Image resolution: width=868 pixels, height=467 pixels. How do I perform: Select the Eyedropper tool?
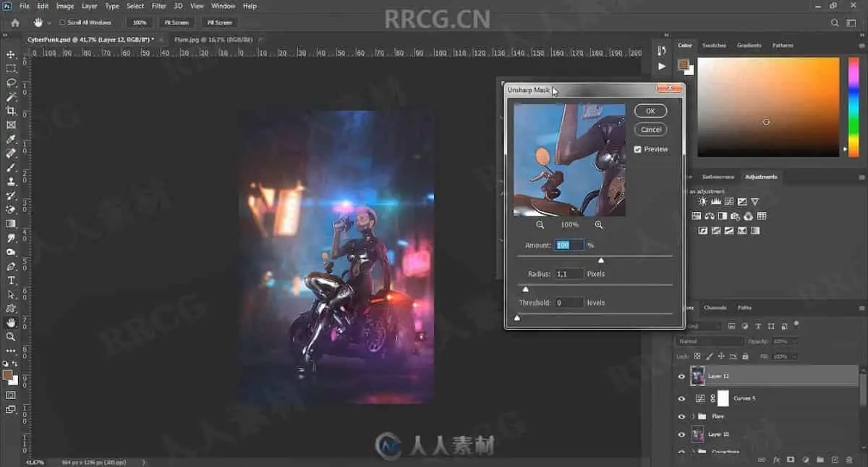(11, 139)
